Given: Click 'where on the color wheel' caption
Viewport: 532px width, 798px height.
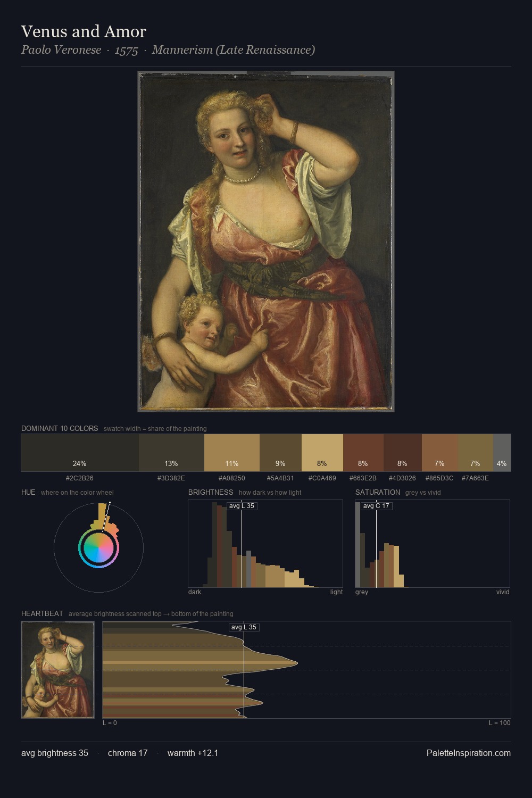Looking at the screenshot, I should (77, 493).
